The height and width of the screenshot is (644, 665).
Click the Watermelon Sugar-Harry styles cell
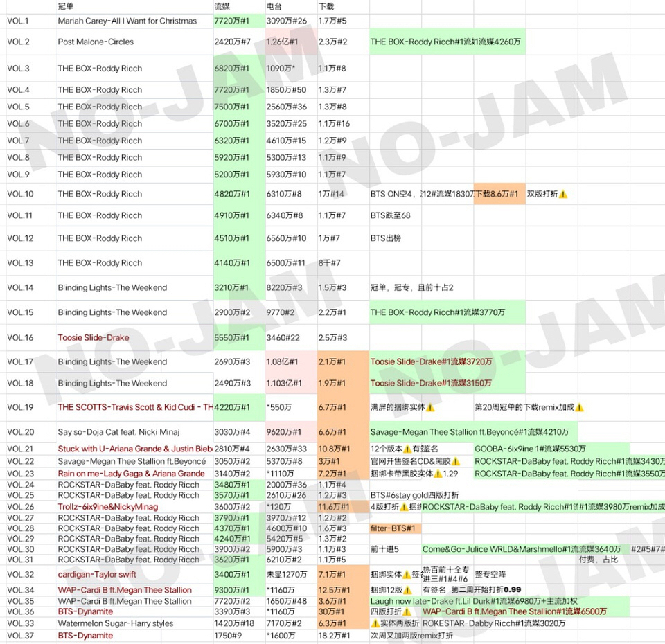click(x=135, y=624)
